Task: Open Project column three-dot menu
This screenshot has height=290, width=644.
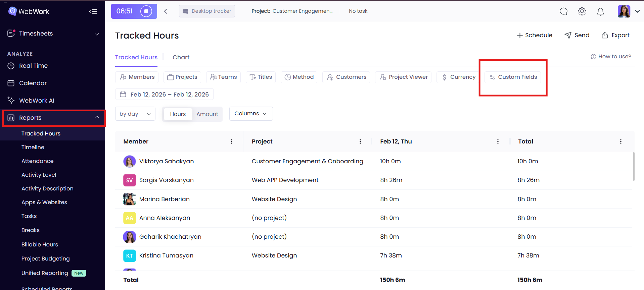Action: click(x=360, y=141)
